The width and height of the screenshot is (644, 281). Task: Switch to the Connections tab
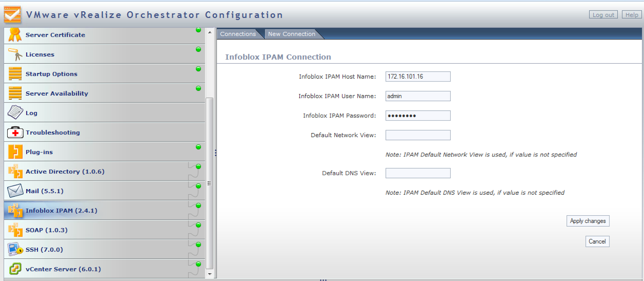(x=238, y=34)
